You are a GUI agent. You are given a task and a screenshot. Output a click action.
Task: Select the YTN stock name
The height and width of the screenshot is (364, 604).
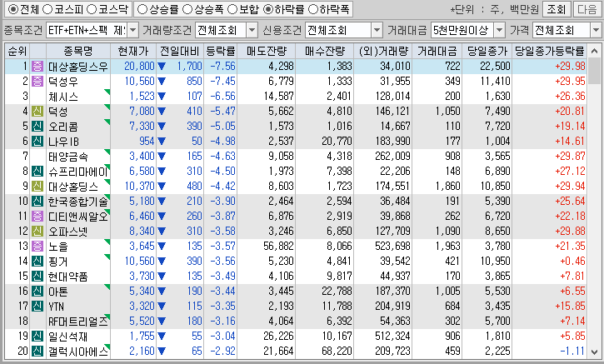(57, 307)
